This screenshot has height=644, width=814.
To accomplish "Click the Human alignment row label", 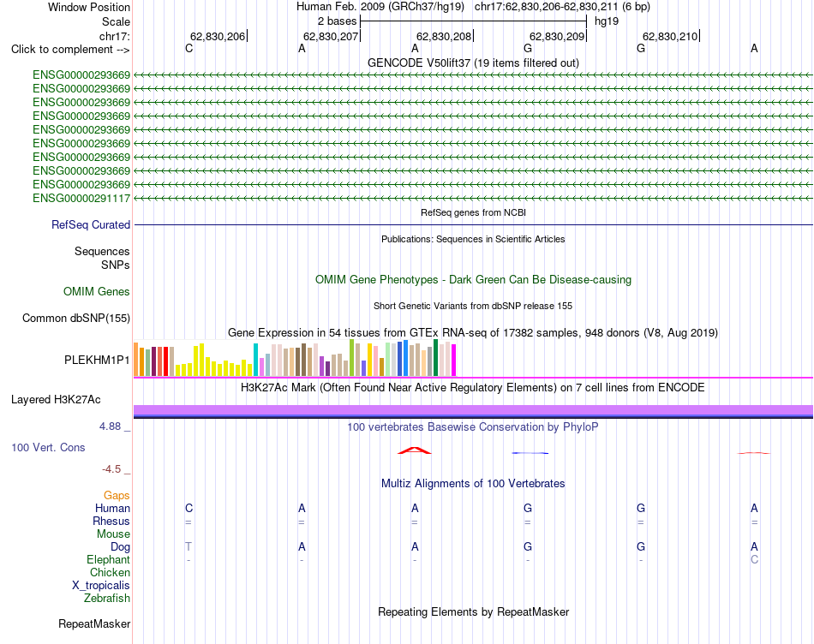I will 112,508.
